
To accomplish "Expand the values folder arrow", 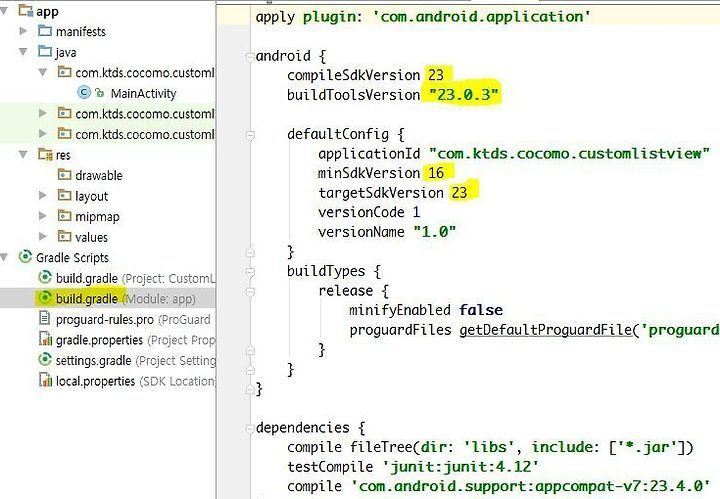I will click(43, 236).
